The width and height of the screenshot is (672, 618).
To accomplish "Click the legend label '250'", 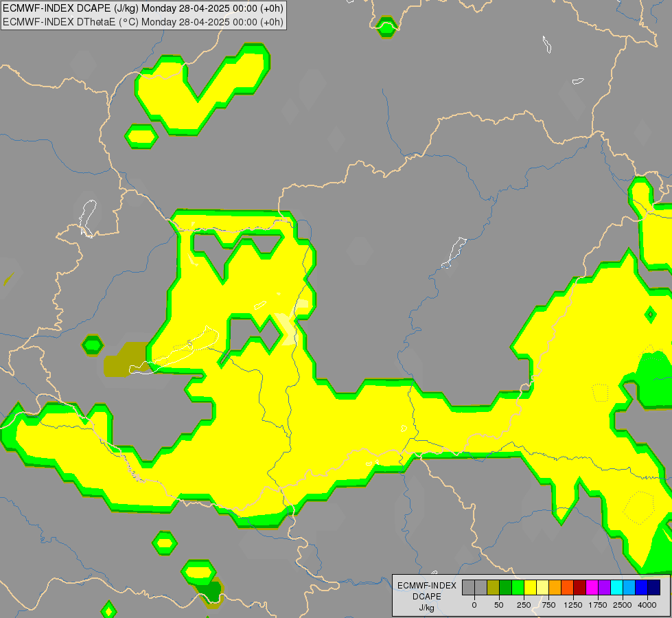I will point(524,605).
